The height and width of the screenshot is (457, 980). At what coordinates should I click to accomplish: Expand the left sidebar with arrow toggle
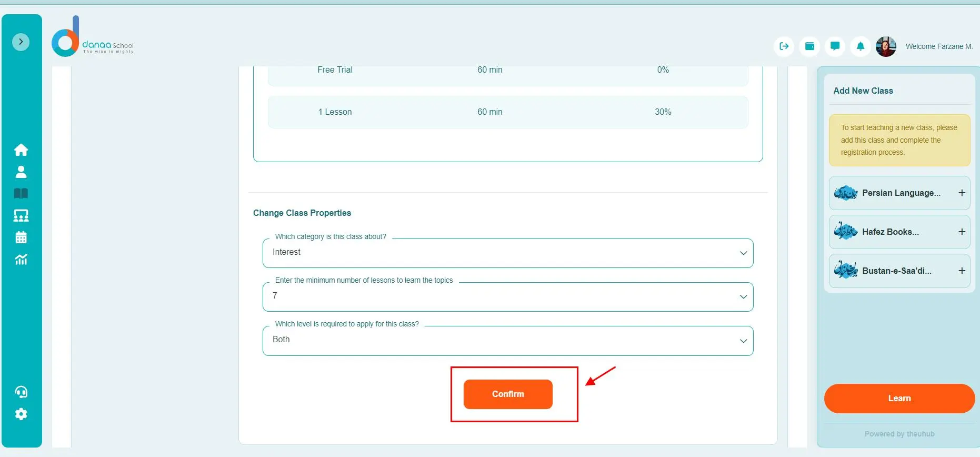point(21,42)
